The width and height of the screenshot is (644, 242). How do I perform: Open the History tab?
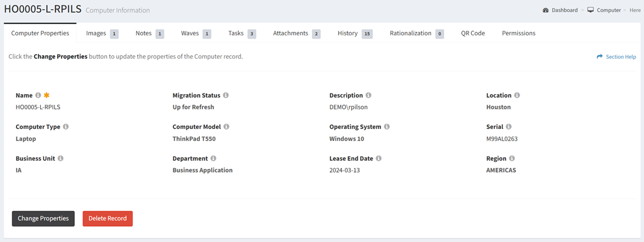tap(354, 34)
